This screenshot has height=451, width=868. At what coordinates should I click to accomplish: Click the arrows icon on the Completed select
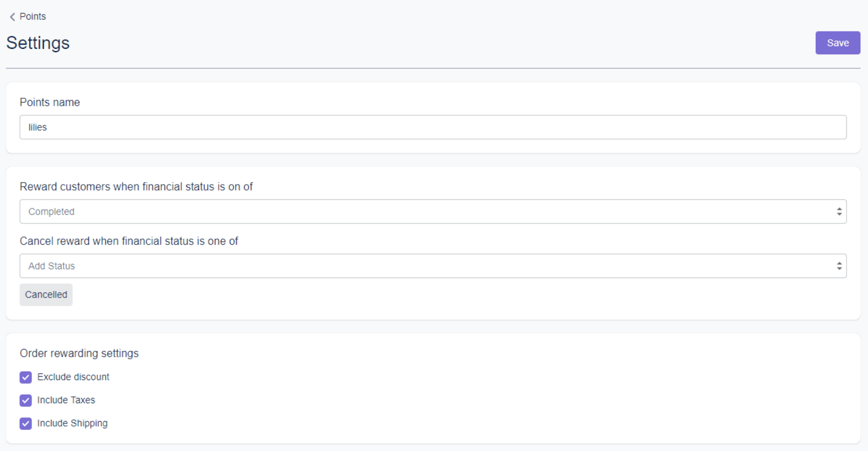(x=839, y=212)
